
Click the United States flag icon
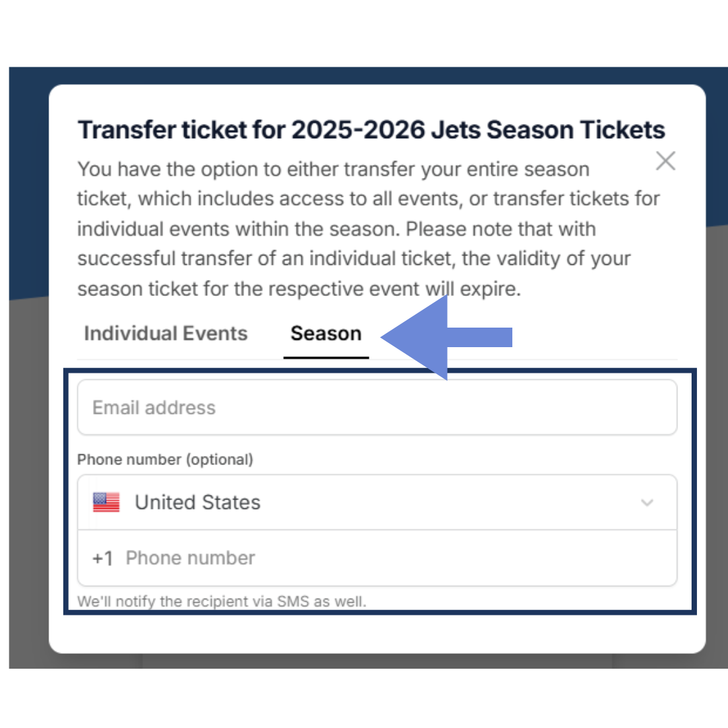(x=107, y=502)
